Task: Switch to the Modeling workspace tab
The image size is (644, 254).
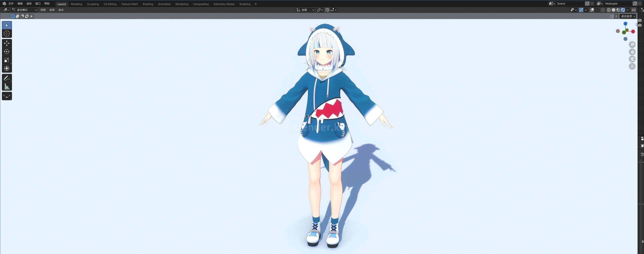Action: point(76,4)
